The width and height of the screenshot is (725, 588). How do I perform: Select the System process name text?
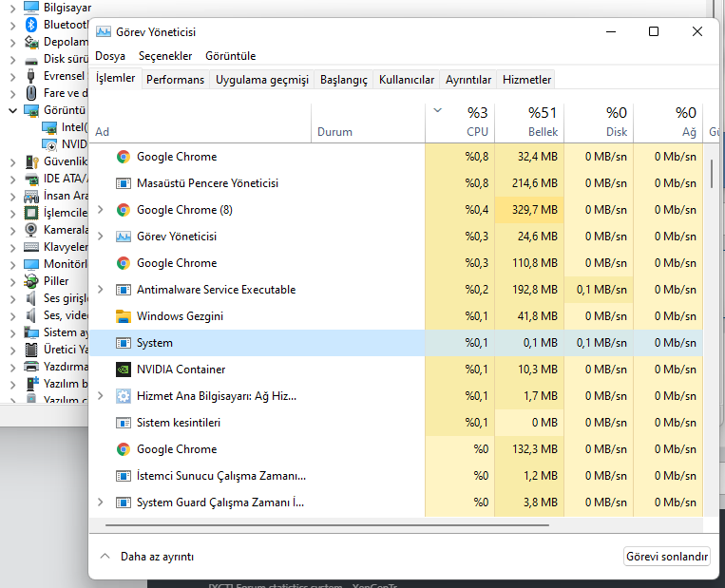[x=155, y=343]
